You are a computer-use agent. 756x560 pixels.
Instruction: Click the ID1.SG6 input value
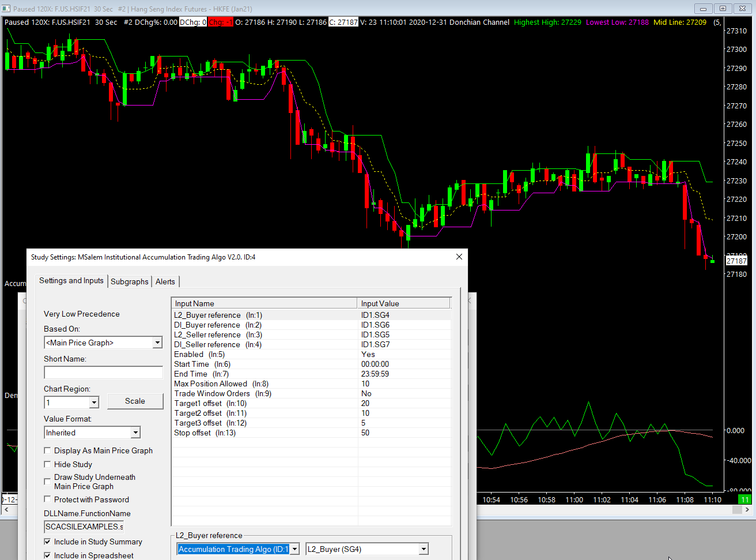pos(375,325)
